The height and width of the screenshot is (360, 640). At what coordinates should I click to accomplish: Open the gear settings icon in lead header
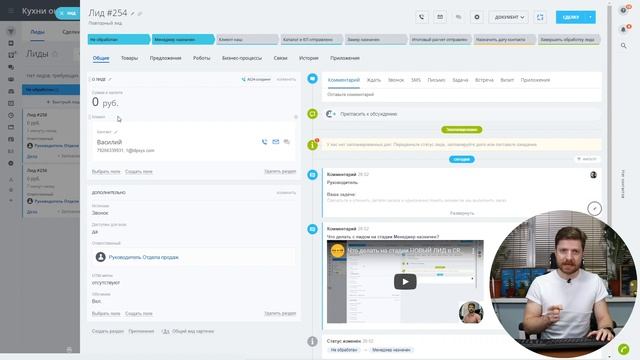477,17
